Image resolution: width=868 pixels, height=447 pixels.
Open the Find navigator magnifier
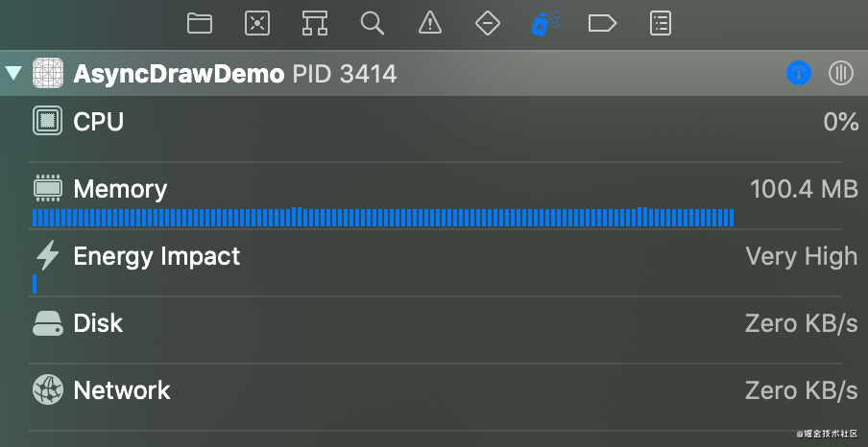373,23
